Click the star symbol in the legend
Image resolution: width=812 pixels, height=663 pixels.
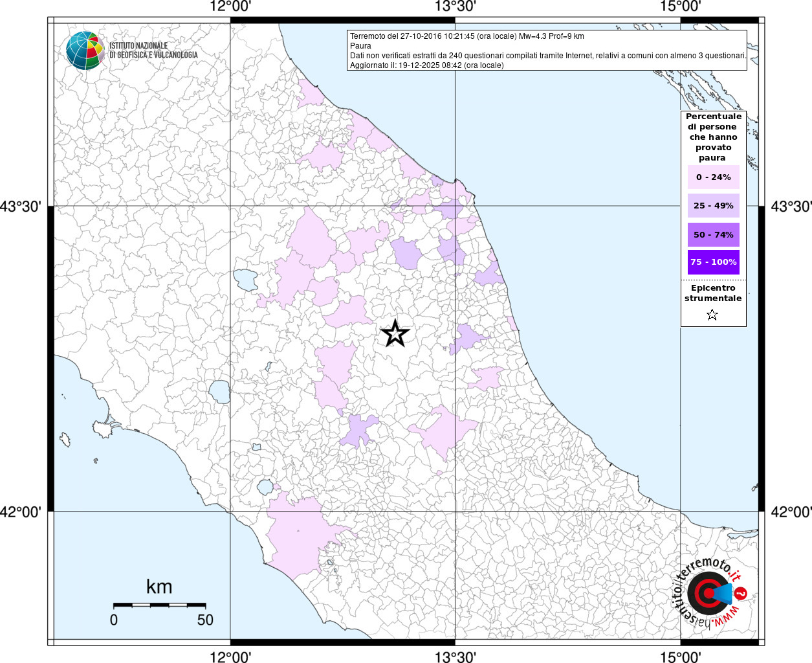click(x=712, y=315)
